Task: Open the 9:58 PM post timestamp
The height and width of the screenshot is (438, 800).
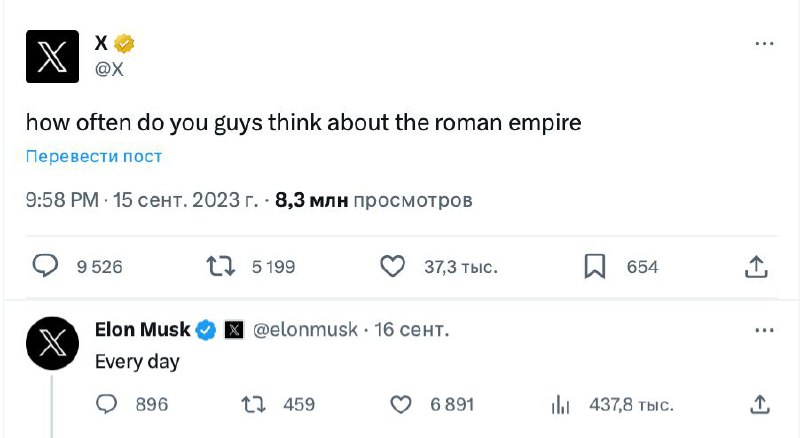Action: [x=63, y=200]
